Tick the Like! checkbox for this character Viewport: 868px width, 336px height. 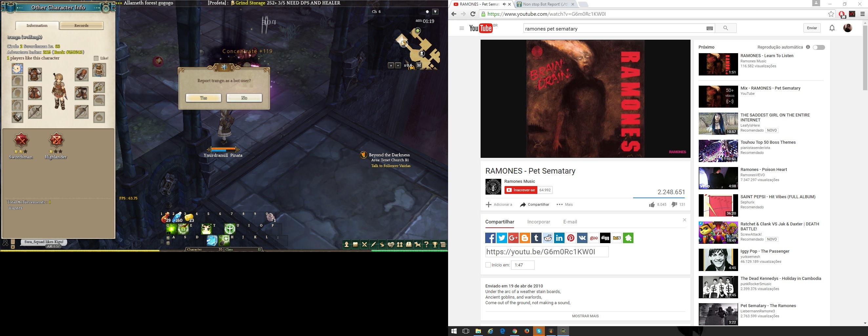coord(96,58)
